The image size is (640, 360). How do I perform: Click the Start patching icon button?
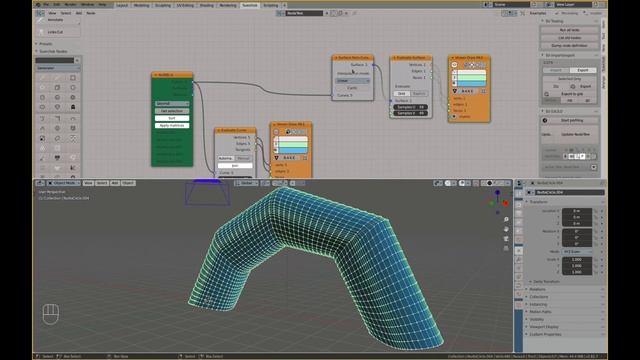point(545,120)
